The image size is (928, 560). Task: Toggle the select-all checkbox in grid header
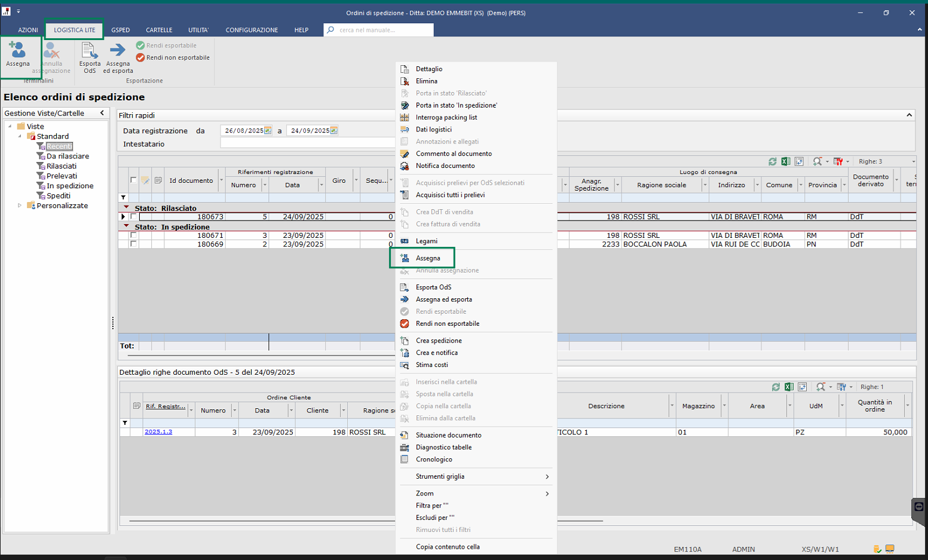pyautogui.click(x=133, y=180)
